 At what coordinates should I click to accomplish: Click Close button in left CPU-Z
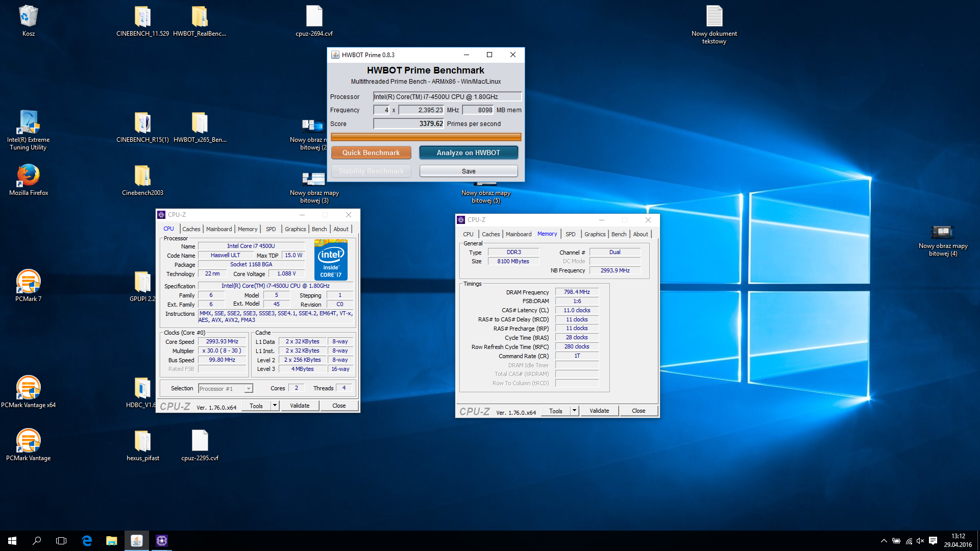[339, 406]
